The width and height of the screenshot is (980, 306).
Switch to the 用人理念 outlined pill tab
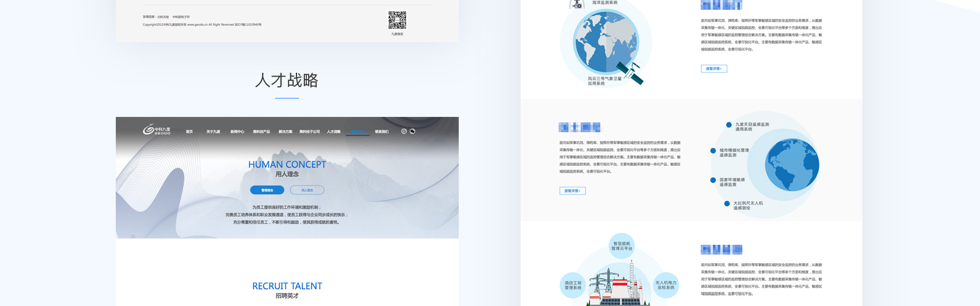(307, 190)
